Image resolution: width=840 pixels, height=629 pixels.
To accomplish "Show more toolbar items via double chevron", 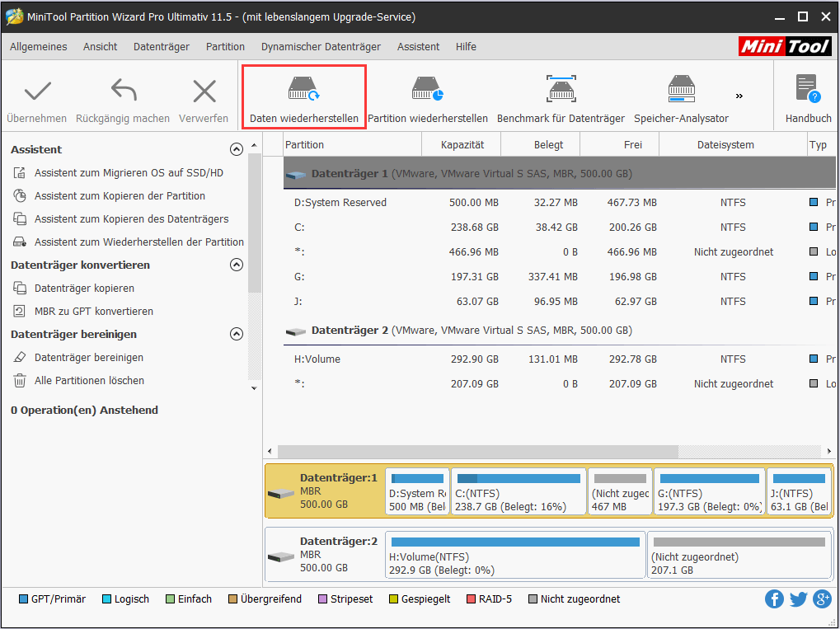I will click(x=739, y=96).
